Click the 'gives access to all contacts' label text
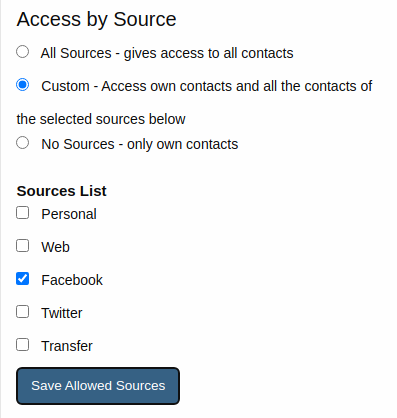This screenshot has height=418, width=397. [208, 53]
